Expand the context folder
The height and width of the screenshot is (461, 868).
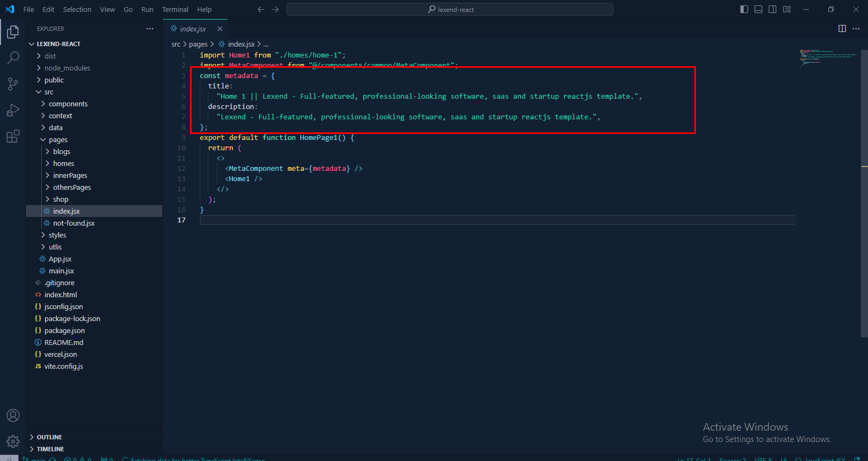(x=94, y=116)
